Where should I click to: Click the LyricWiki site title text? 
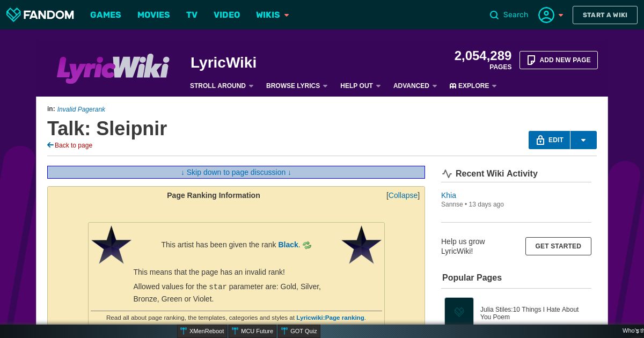223,63
